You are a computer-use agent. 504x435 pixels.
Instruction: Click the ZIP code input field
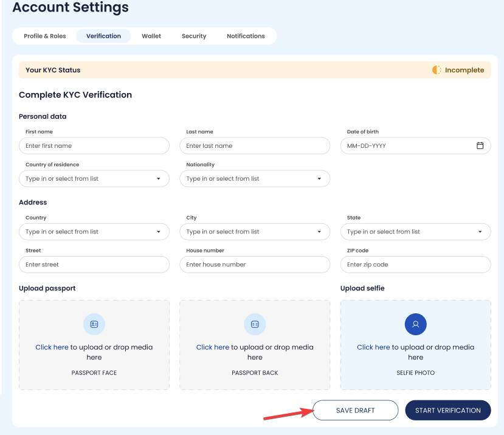click(415, 265)
